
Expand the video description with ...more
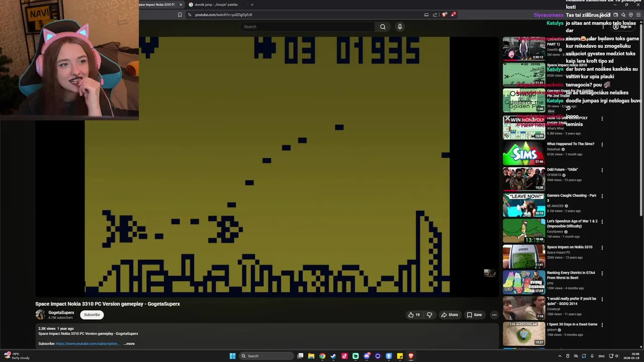[129, 344]
